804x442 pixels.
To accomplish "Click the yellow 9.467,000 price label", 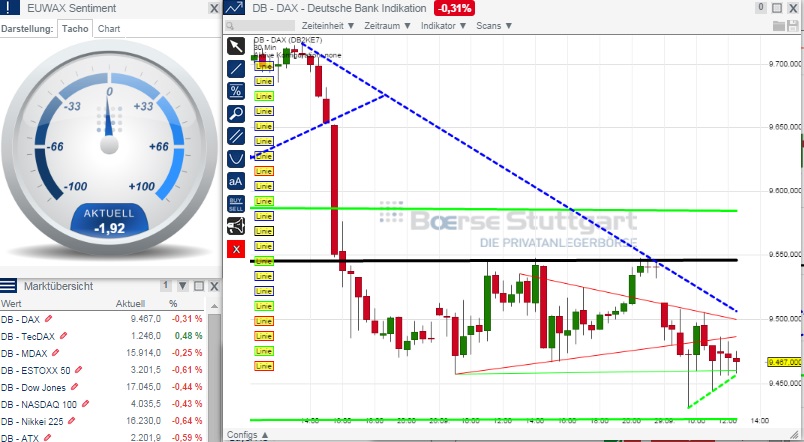I will pyautogui.click(x=785, y=362).
